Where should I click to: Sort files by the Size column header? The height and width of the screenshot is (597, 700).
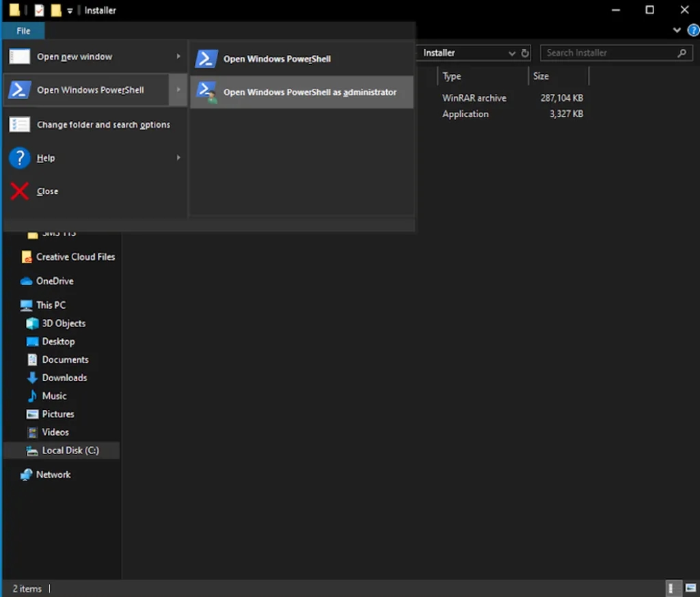point(541,77)
